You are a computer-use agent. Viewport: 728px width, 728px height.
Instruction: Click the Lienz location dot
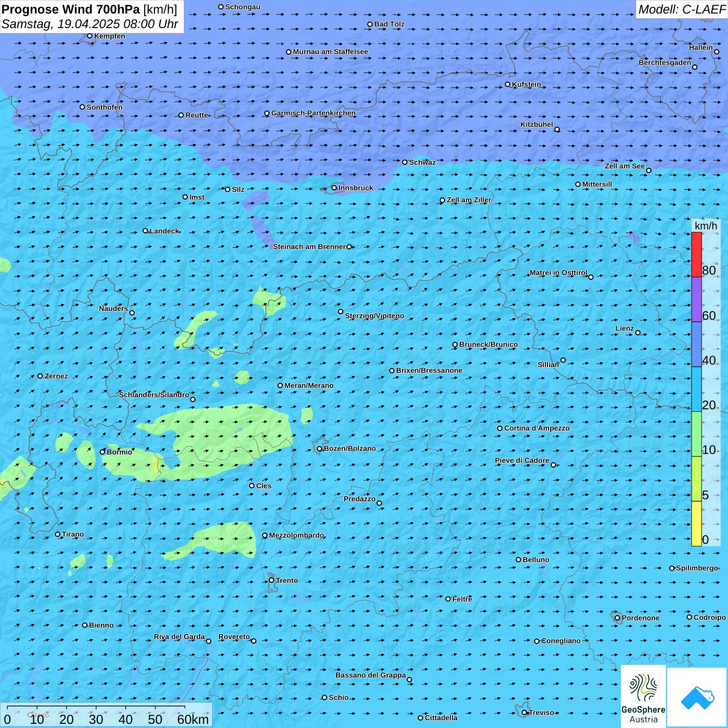tap(638, 333)
